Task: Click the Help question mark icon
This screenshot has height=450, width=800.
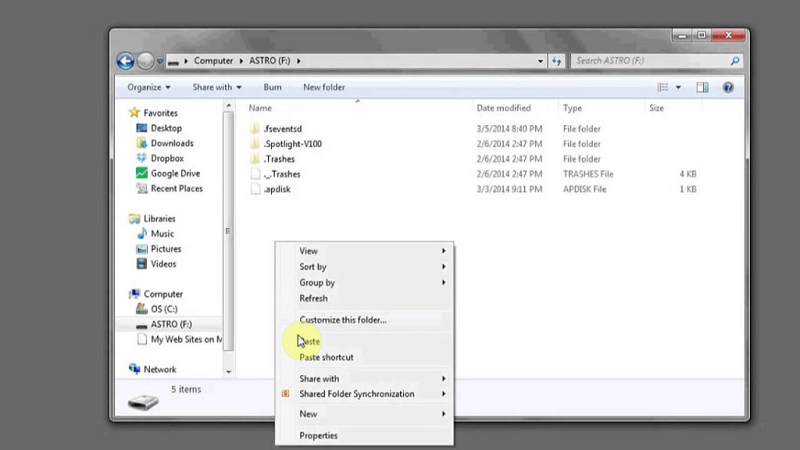Action: (727, 87)
